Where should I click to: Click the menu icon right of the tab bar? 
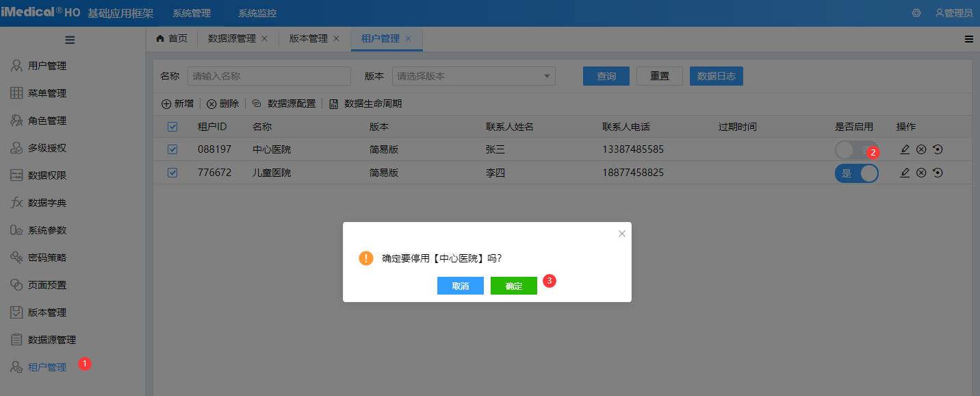[x=968, y=39]
